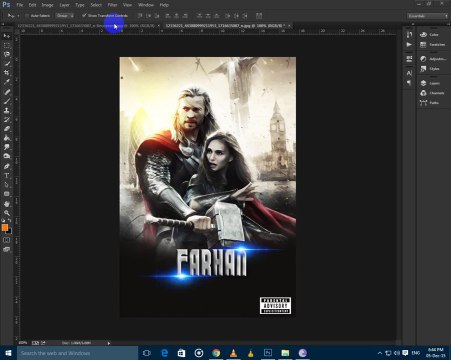Image resolution: width=451 pixels, height=360 pixels.
Task: Swap foreground and background colors
Action: click(10, 221)
